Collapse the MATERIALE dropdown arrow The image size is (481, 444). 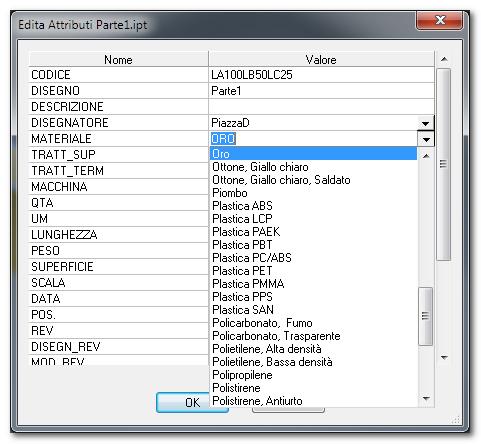426,139
